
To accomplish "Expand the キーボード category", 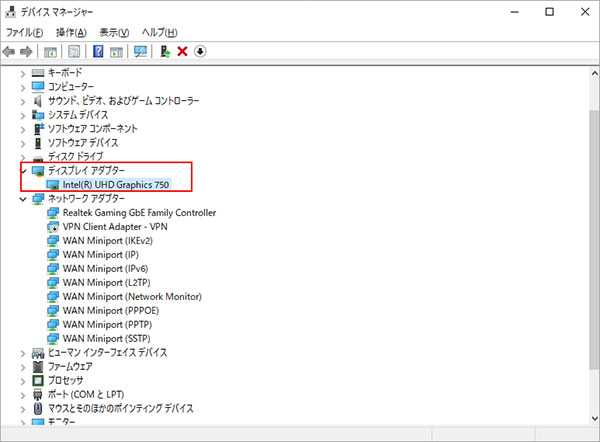I will click(x=24, y=73).
